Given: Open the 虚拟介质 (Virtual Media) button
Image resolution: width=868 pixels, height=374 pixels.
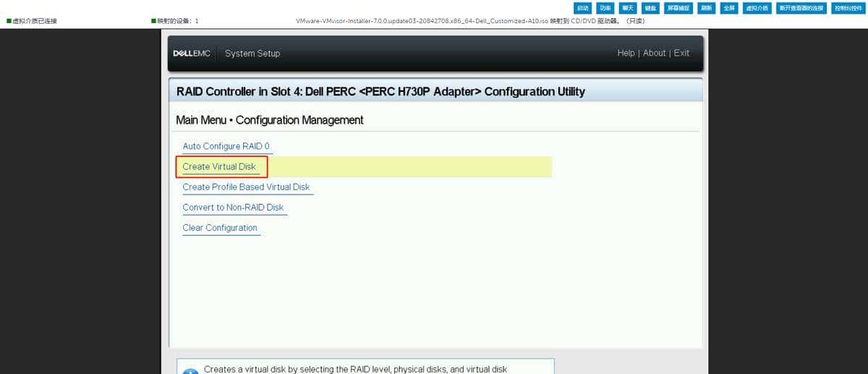Looking at the screenshot, I should (x=757, y=8).
